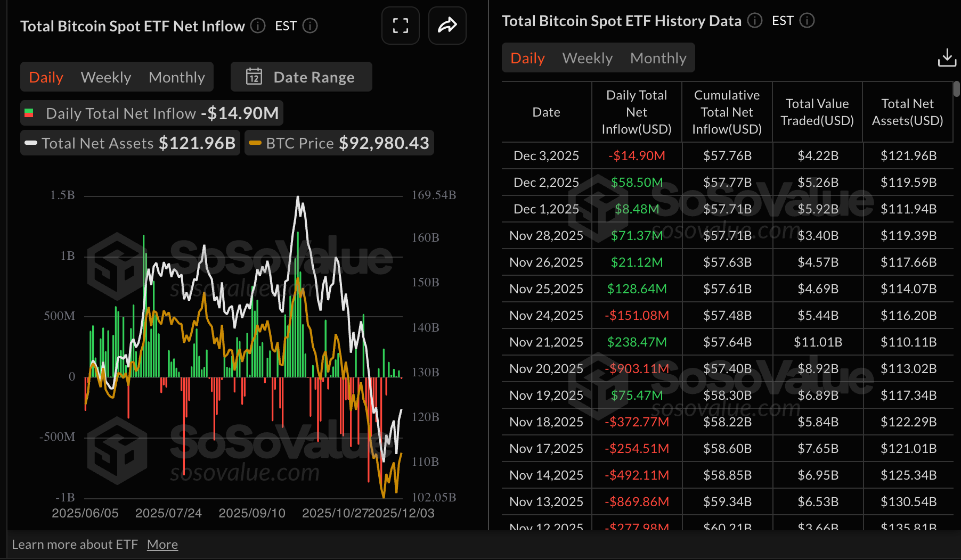Open info tooltip next to chart title
This screenshot has height=560, width=961.
point(257,26)
